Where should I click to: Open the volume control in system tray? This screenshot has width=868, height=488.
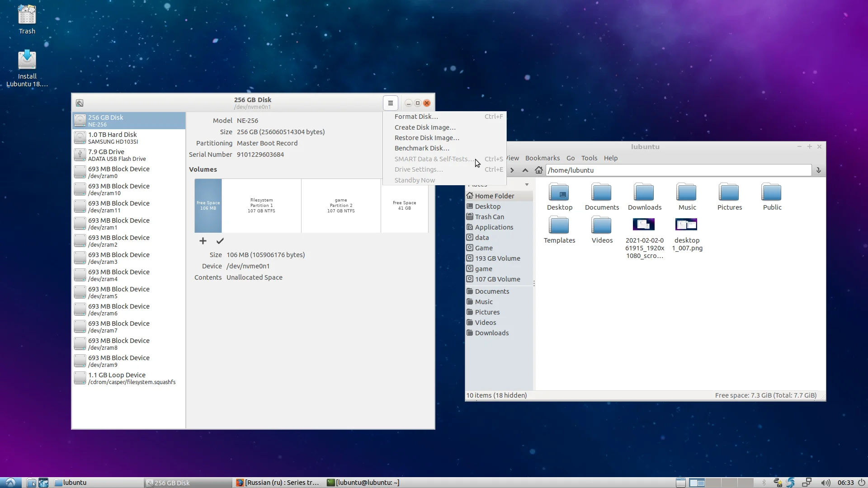(825, 483)
